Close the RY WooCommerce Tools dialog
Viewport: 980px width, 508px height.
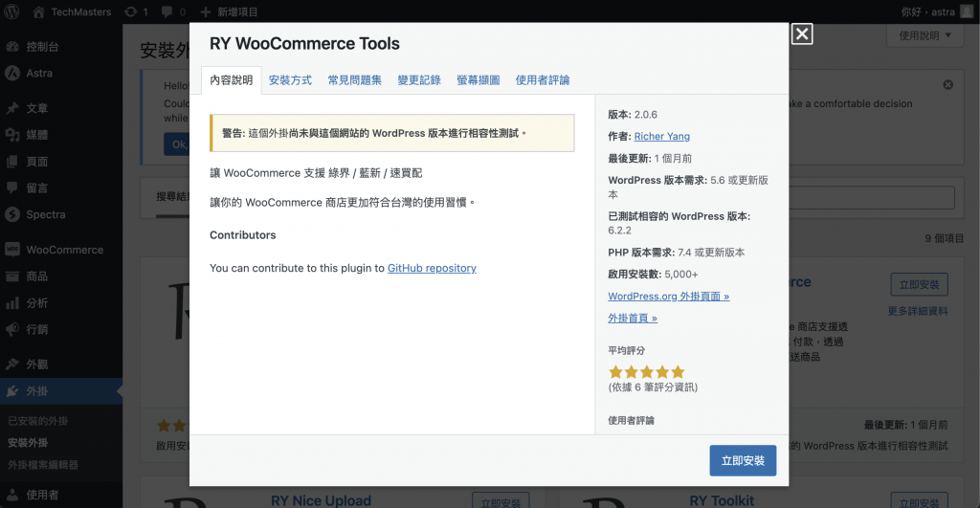click(802, 33)
